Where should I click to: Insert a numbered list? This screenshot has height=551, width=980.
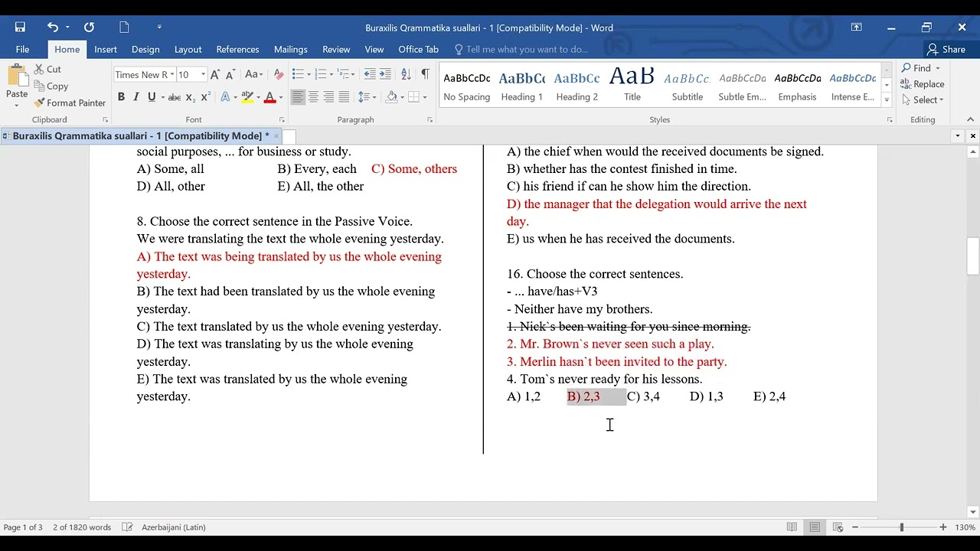point(320,74)
